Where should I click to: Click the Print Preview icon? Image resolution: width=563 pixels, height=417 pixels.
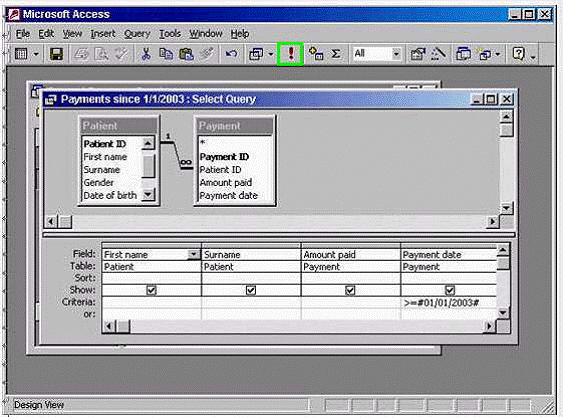pos(102,54)
